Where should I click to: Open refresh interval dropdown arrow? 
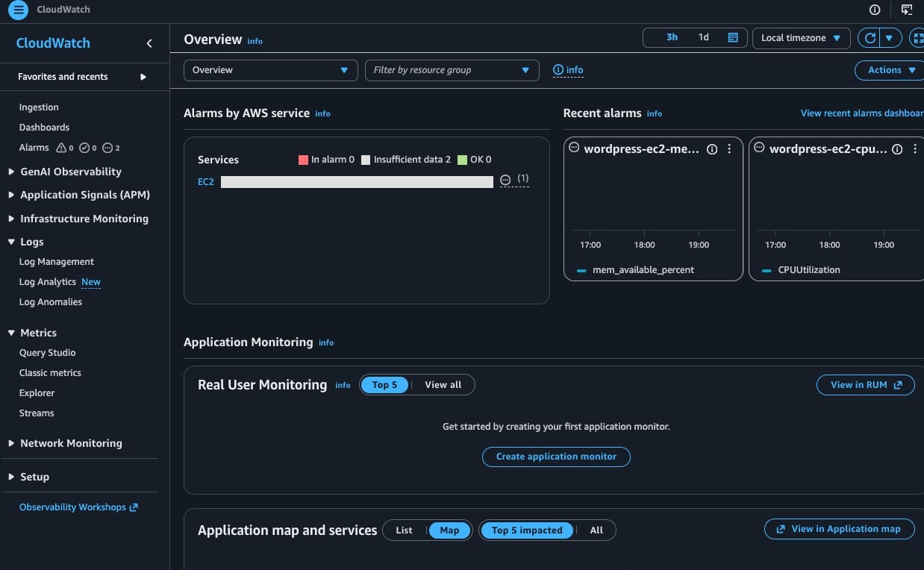point(890,38)
